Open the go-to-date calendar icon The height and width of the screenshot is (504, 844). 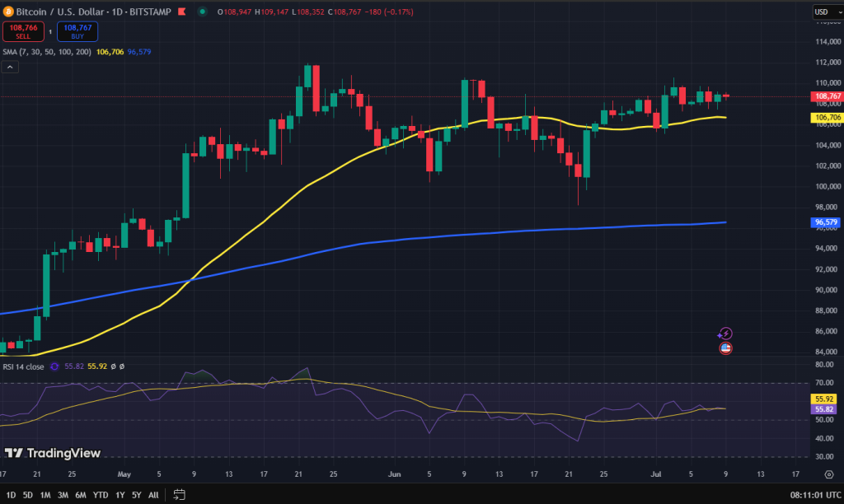tap(179, 494)
